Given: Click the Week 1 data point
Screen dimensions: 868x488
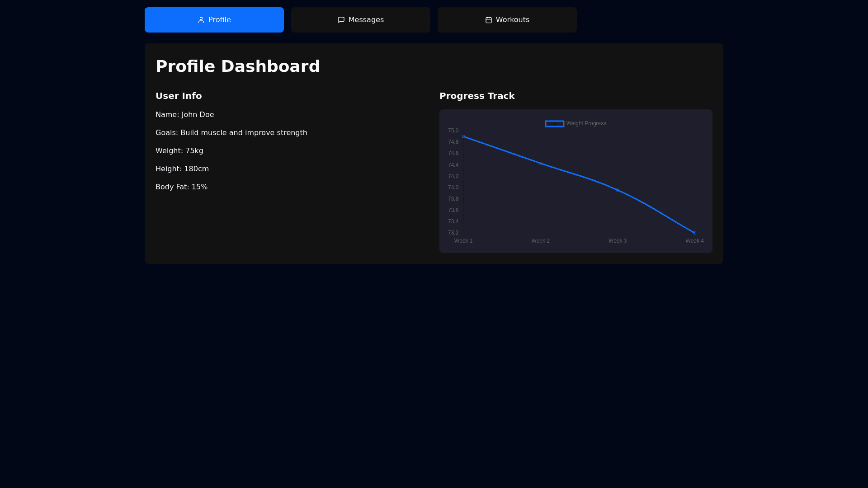Looking at the screenshot, I should click(463, 136).
